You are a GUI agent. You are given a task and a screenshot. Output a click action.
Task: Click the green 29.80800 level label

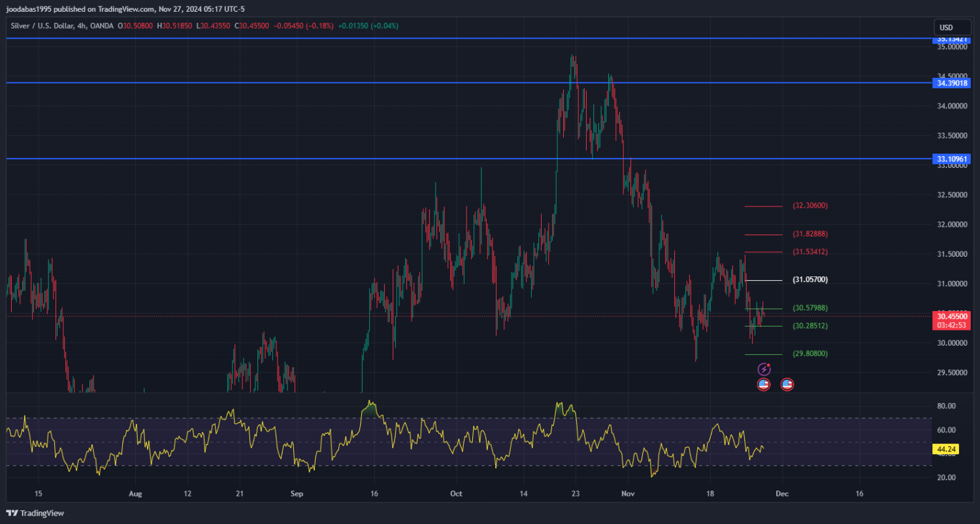point(810,353)
